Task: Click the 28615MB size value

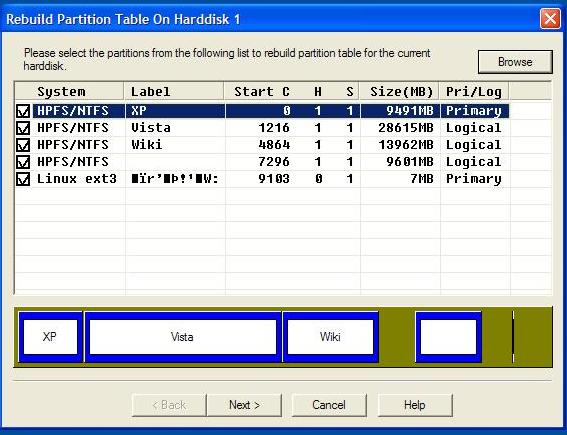Action: [406, 128]
